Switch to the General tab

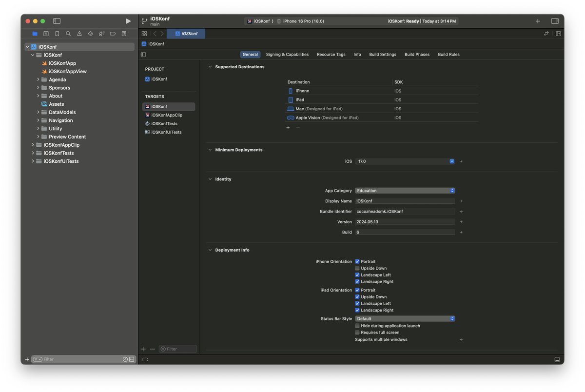point(250,55)
